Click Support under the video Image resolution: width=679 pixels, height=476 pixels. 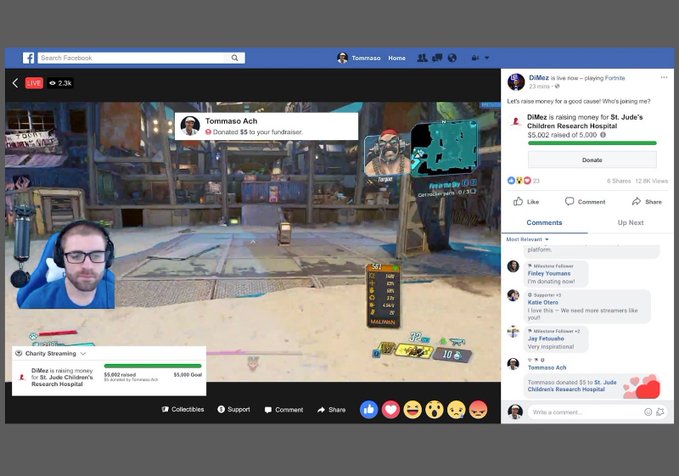234,409
